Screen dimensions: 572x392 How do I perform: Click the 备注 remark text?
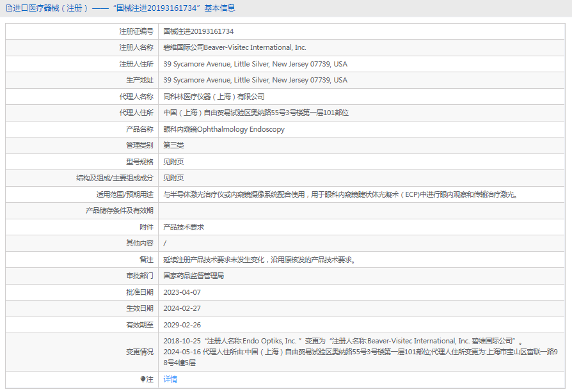pyautogui.click(x=259, y=260)
